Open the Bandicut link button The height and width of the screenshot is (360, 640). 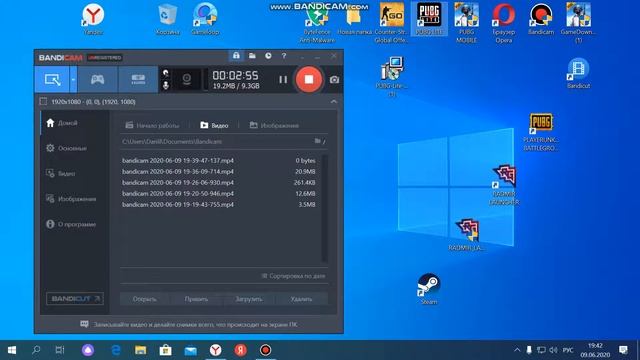[x=75, y=298]
